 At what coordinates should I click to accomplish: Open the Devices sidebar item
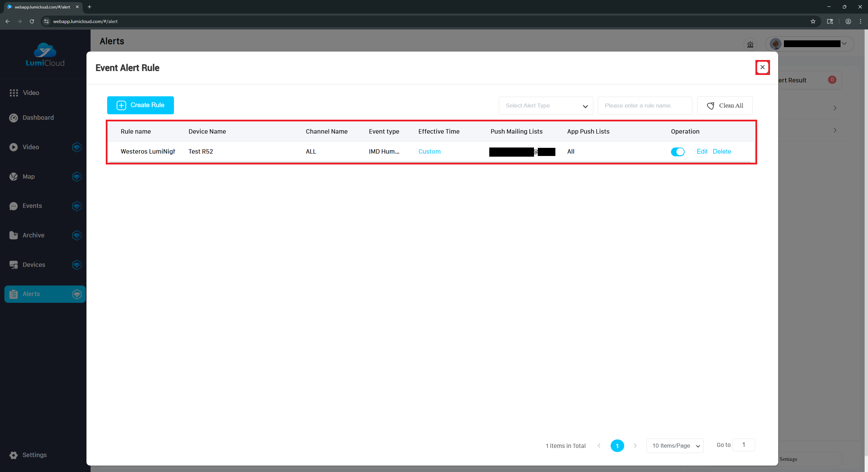(x=34, y=265)
